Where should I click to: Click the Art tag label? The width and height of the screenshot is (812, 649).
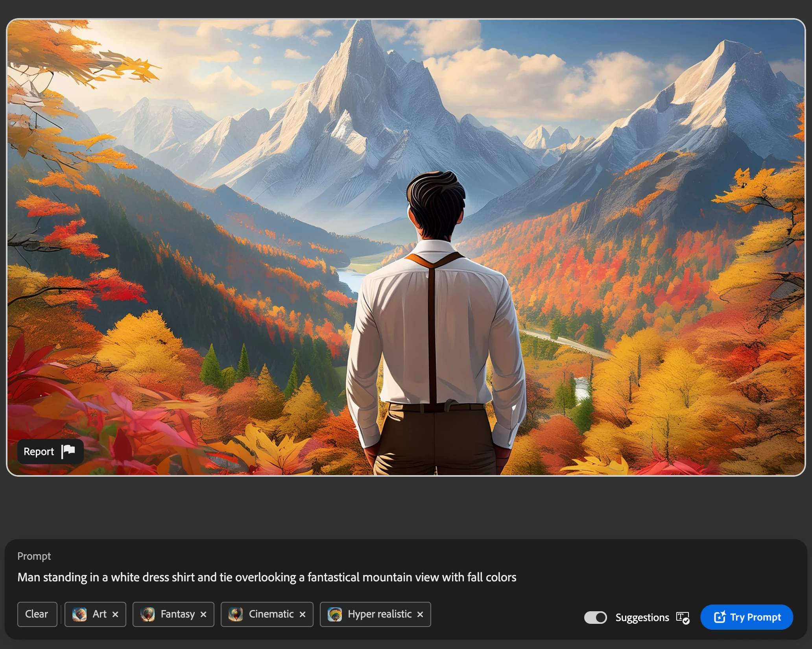100,614
